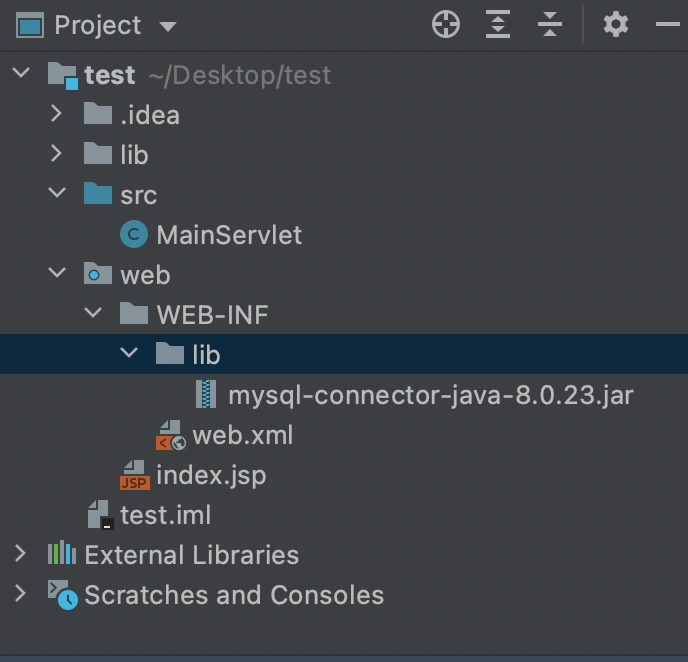Screen dimensions: 688x662
Task: Click the web resource folder icon
Action: point(98,274)
